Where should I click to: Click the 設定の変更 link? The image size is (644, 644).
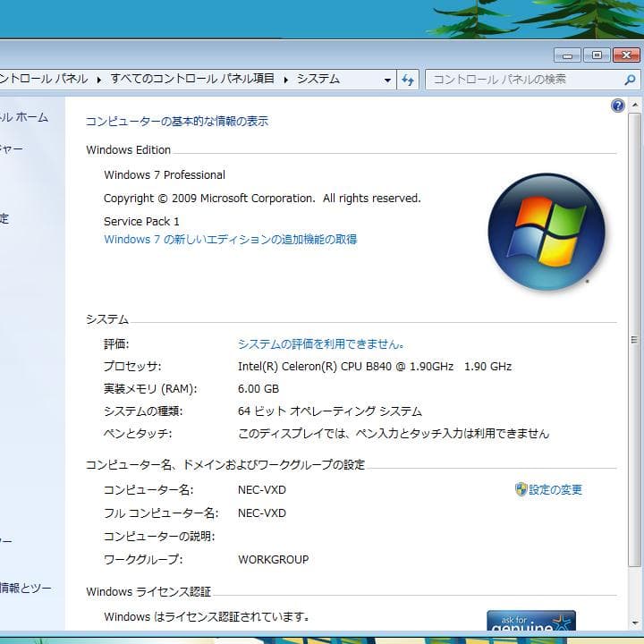point(555,489)
